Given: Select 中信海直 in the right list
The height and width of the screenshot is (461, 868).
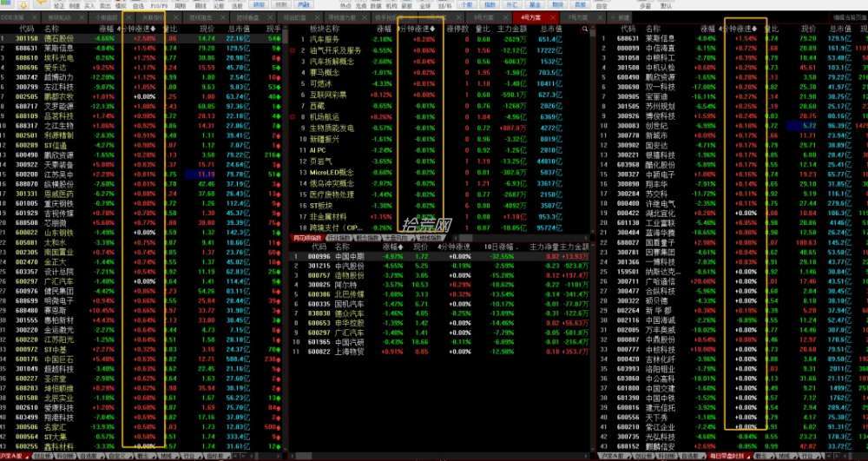Looking at the screenshot, I should pyautogui.click(x=733, y=48).
